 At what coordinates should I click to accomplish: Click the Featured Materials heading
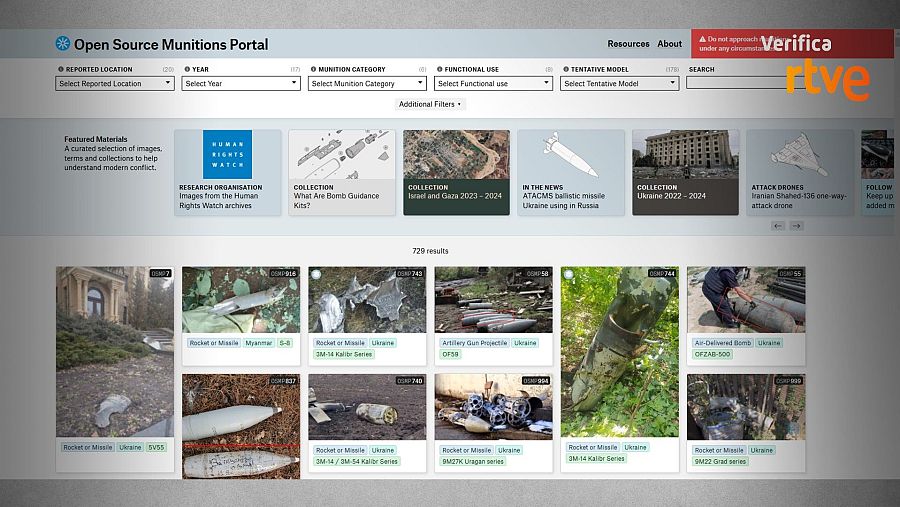tap(96, 139)
